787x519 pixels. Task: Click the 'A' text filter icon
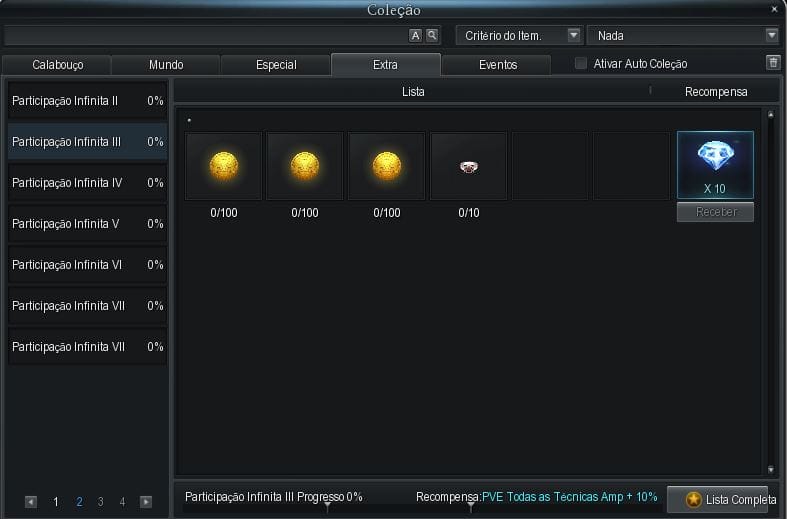[416, 35]
